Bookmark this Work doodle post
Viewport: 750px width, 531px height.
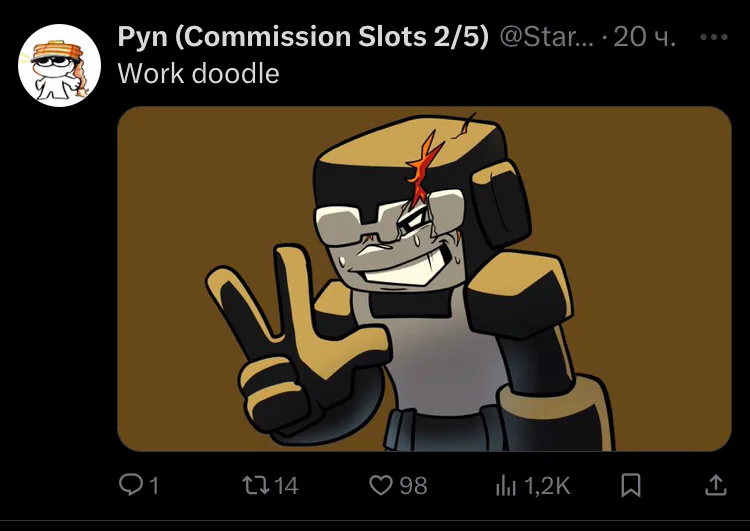(x=631, y=485)
